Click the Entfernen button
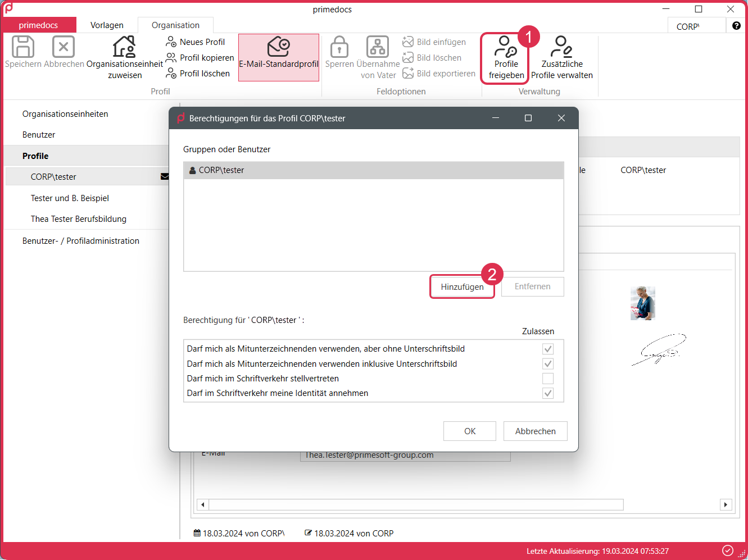This screenshot has width=748, height=560. coord(532,286)
